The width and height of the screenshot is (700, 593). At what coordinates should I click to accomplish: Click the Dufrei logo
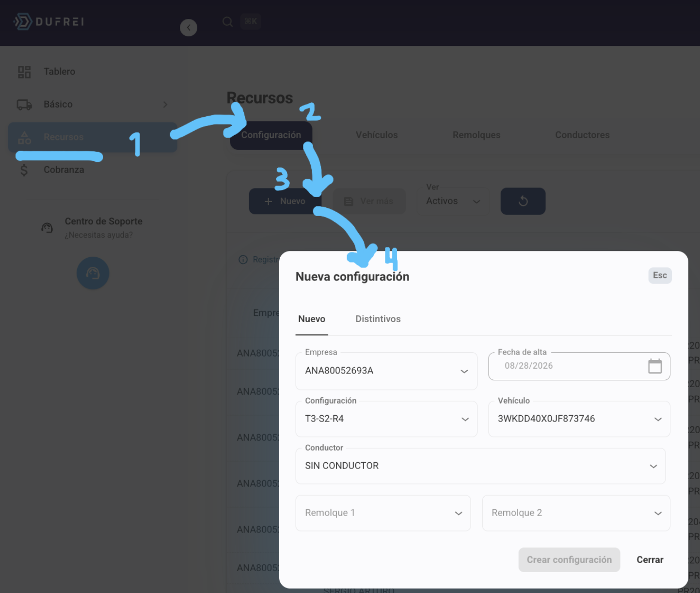point(48,22)
